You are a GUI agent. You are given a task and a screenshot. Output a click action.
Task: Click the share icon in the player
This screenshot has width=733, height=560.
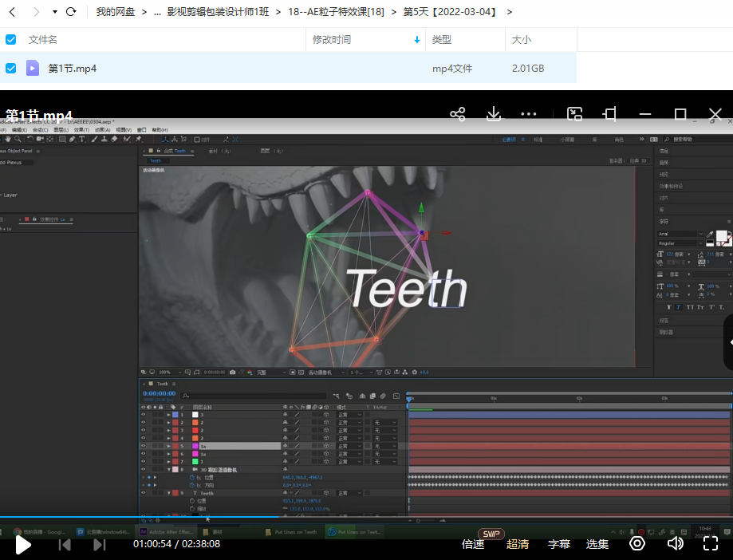pos(457,114)
